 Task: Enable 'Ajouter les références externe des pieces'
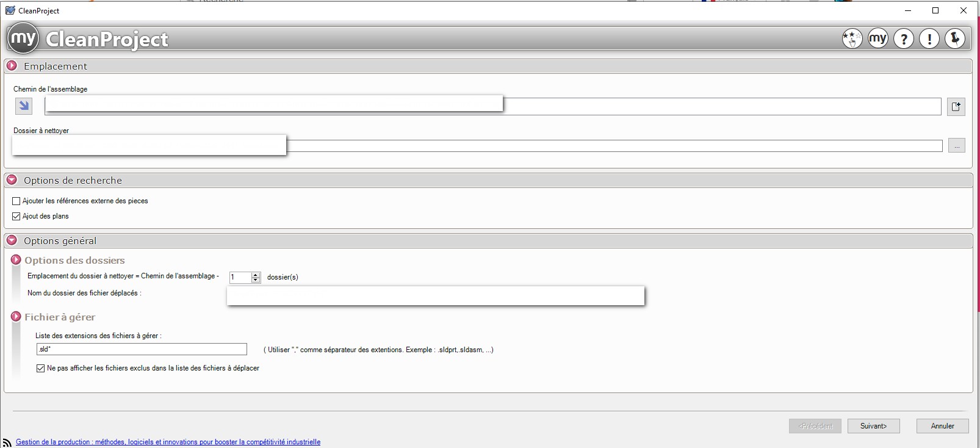(x=16, y=201)
